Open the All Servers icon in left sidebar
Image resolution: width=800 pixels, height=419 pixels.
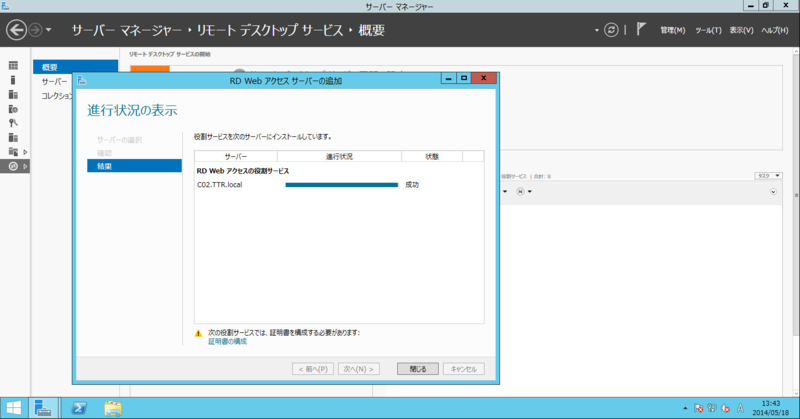pyautogui.click(x=13, y=94)
